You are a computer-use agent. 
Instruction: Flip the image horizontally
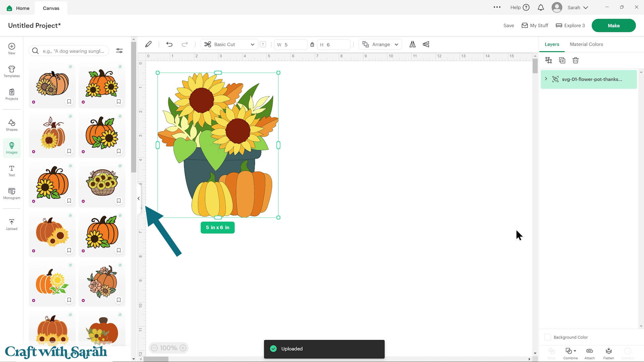click(412, 44)
